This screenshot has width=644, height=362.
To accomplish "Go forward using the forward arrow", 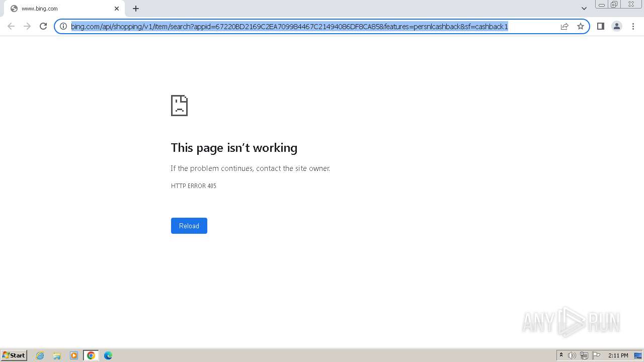I will click(27, 26).
